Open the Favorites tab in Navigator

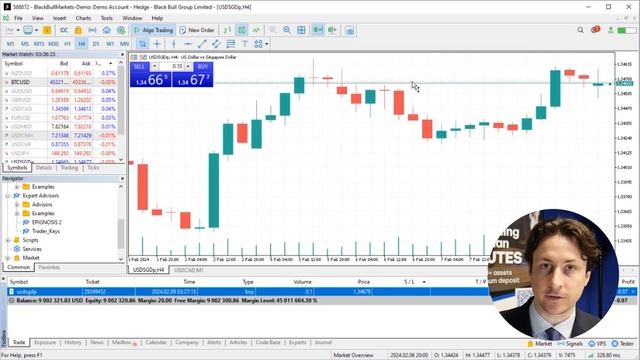pos(49,267)
